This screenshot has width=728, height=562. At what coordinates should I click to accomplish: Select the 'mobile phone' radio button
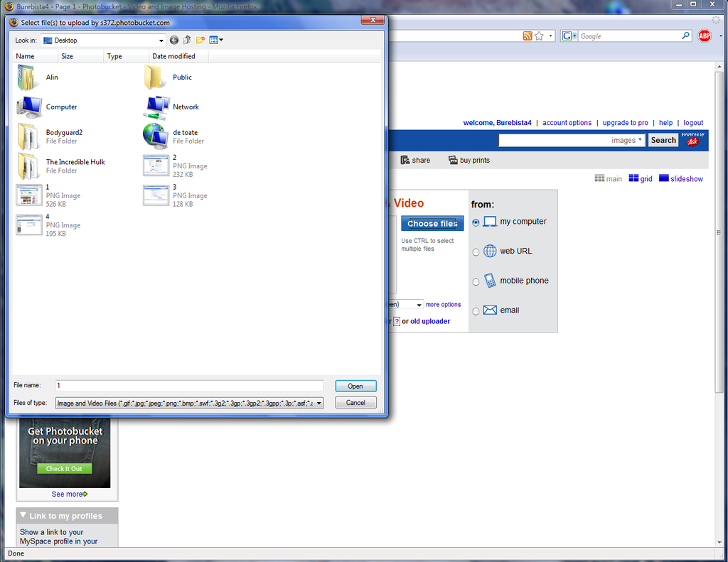[x=476, y=282]
